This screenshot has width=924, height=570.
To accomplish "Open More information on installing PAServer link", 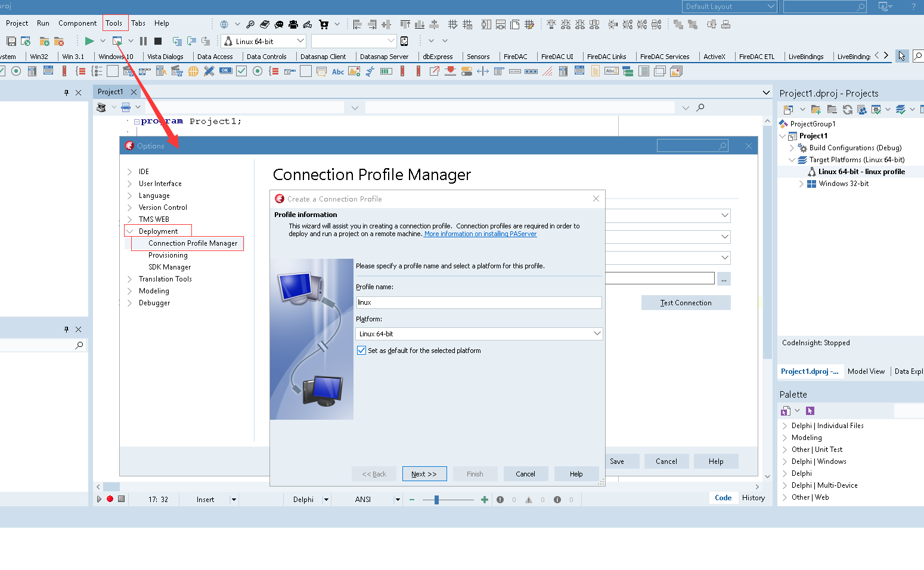I will point(480,234).
